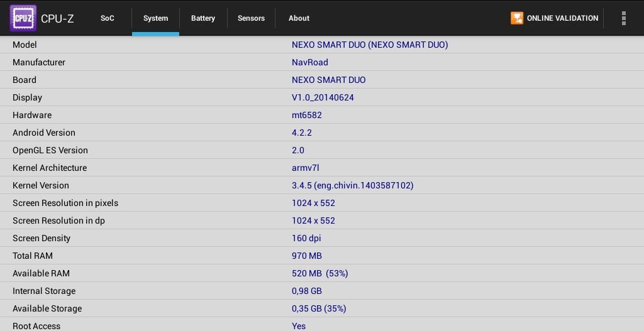The image size is (644, 331).
Task: Click the NEXO SMART DUO (NEXO SMART DUO) model value
Action: click(370, 45)
